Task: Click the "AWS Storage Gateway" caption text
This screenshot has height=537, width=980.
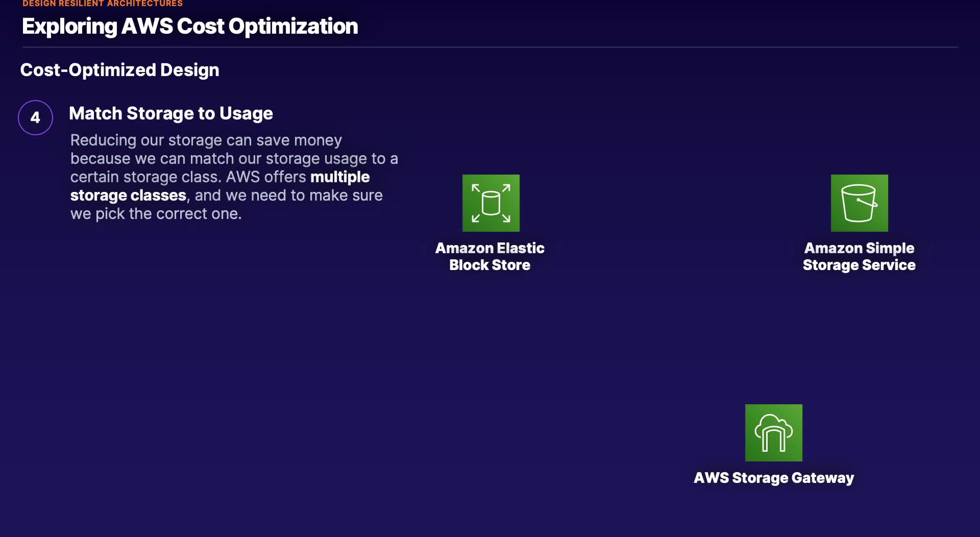Action: pos(773,478)
